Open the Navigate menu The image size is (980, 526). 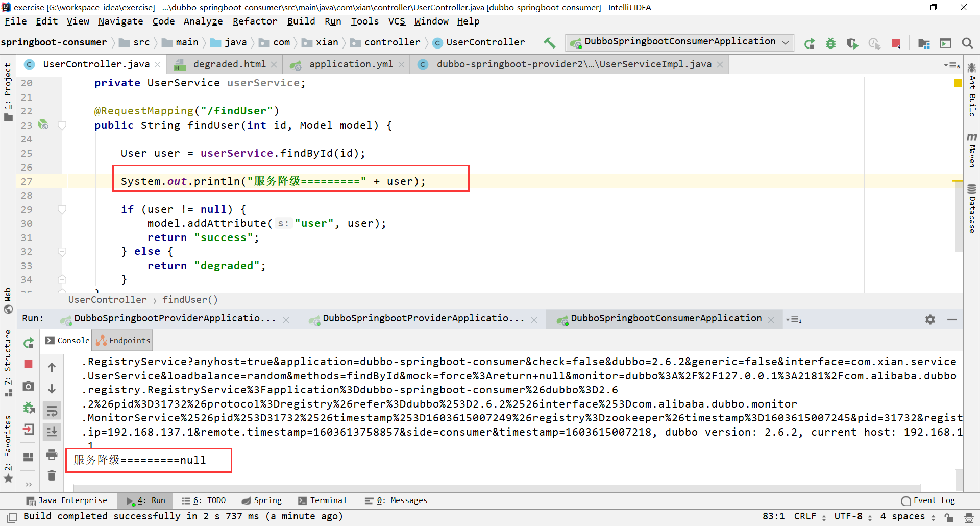click(x=120, y=21)
